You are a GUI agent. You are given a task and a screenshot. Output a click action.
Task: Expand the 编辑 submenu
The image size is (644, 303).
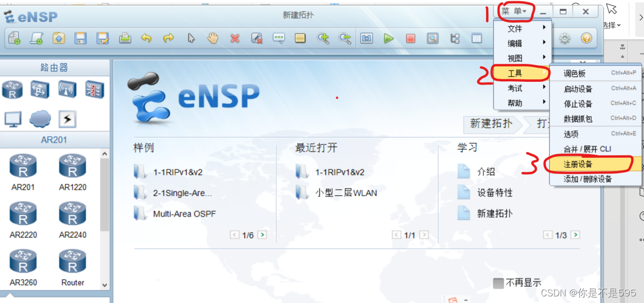pyautogui.click(x=523, y=43)
